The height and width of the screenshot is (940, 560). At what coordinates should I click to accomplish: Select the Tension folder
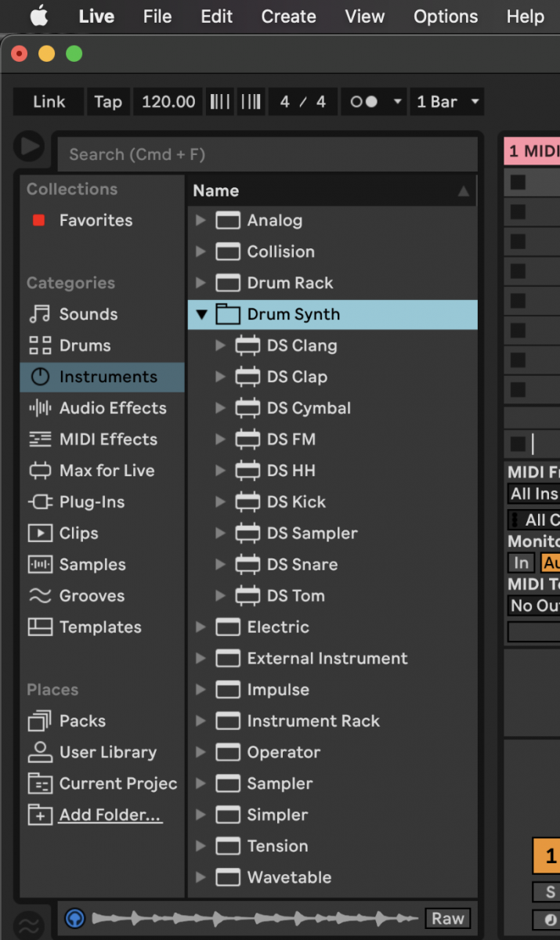tap(332, 846)
